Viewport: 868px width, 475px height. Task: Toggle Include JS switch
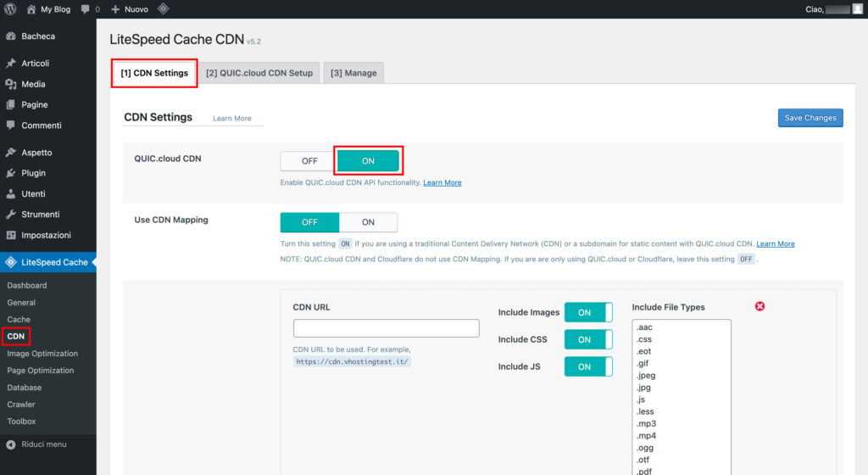coord(588,366)
